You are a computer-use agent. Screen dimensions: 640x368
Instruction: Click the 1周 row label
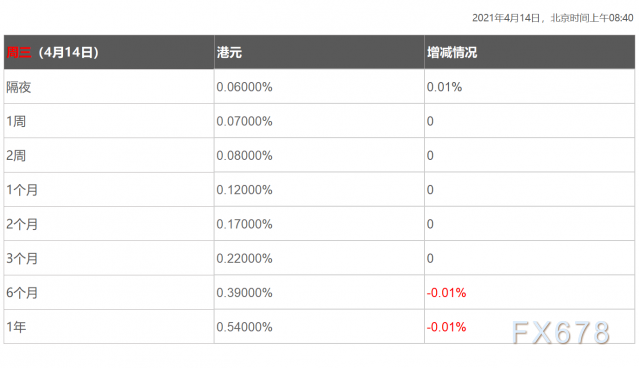point(16,121)
